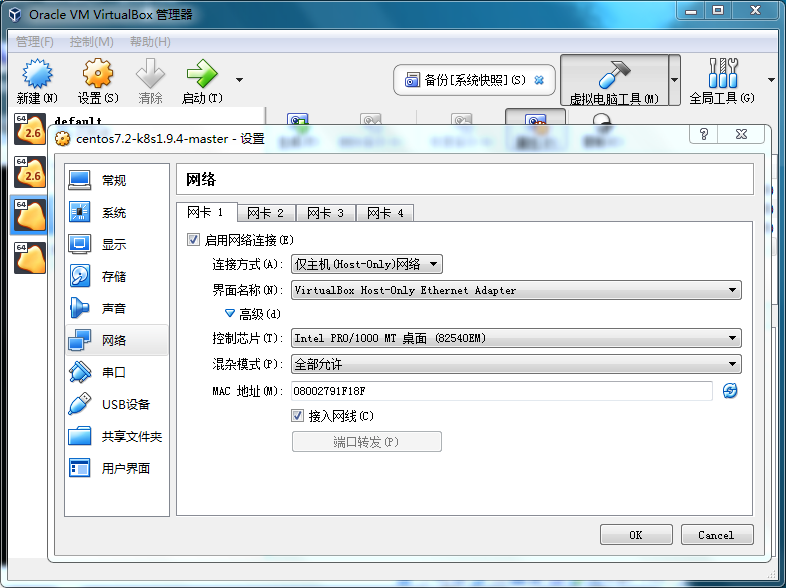Open the 界面名称 adapter name dropdown

point(516,290)
